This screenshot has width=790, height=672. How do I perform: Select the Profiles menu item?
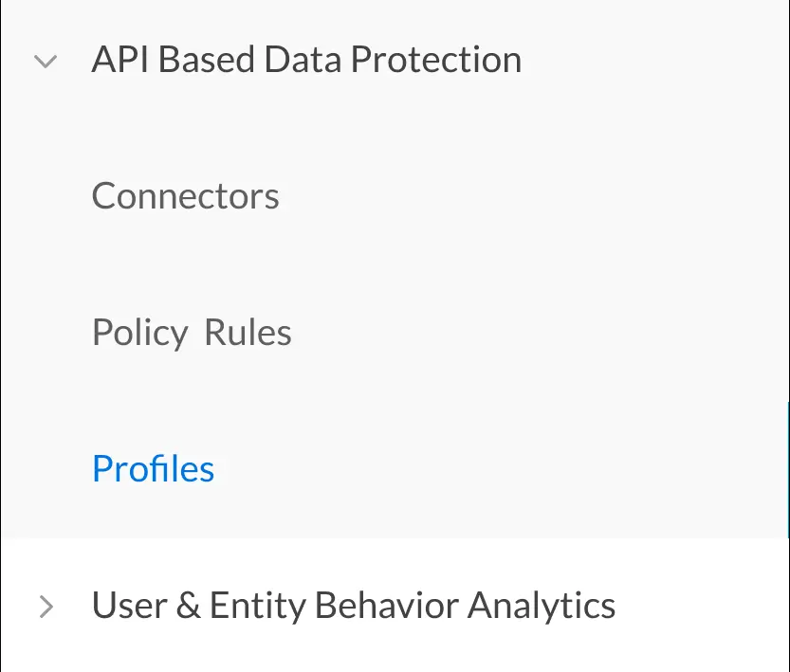point(153,469)
